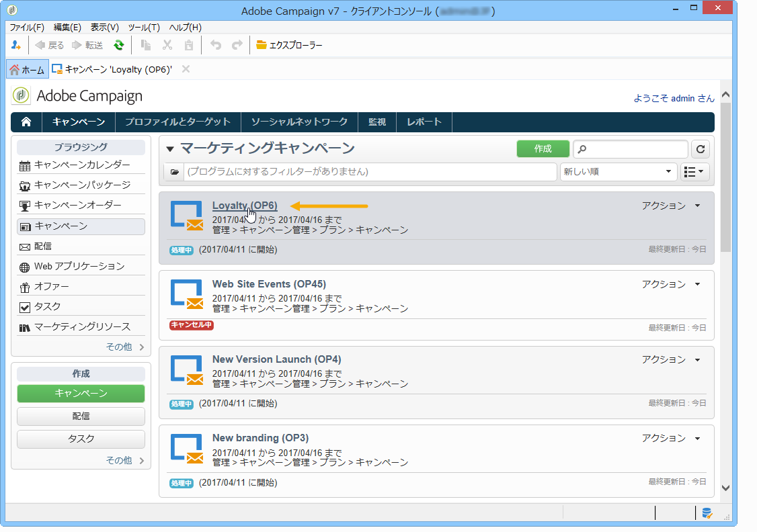Click the ようこそ admin さん link
Image resolution: width=757 pixels, height=532 pixels.
[674, 98]
